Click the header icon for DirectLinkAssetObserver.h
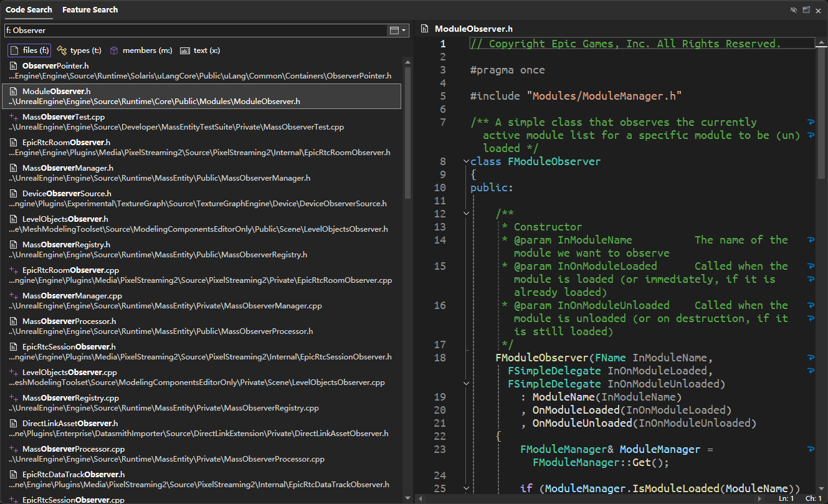This screenshot has height=504, width=828. tap(14, 423)
